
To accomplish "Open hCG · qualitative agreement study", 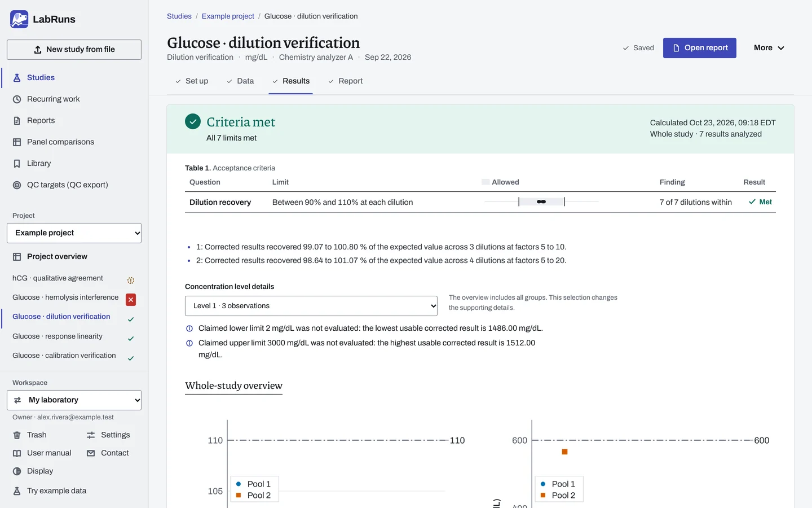I will point(58,278).
